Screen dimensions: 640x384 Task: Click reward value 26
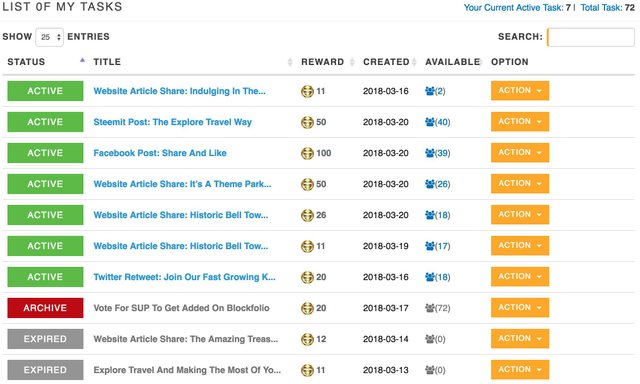tap(321, 215)
